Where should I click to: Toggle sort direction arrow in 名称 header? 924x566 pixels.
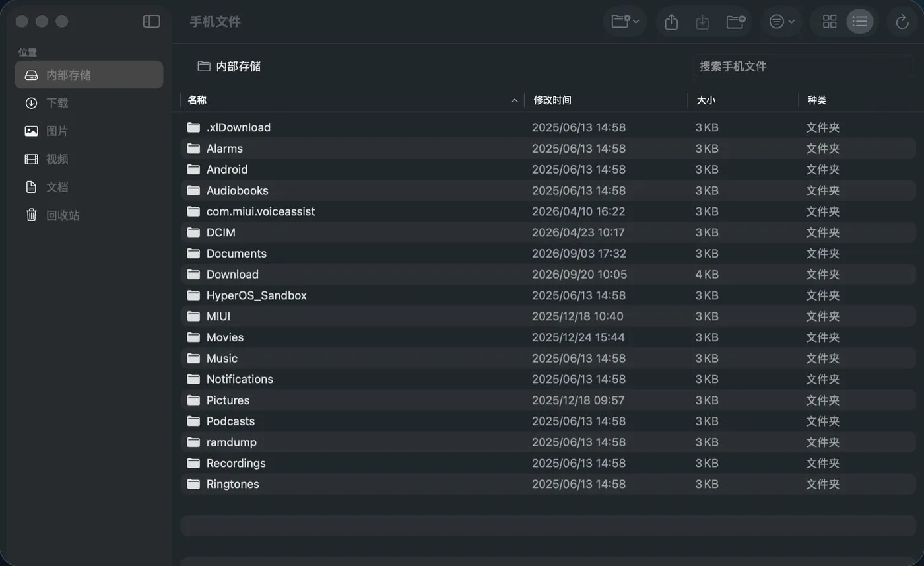tap(514, 100)
